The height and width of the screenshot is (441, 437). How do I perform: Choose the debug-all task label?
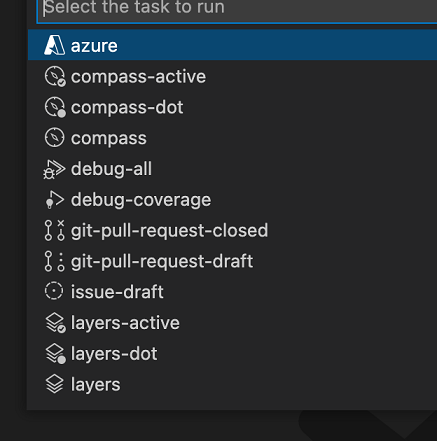pos(111,169)
